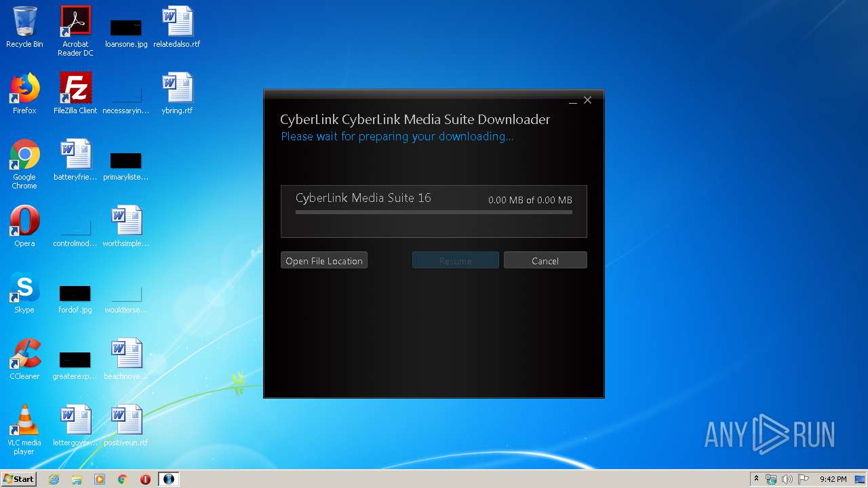Screen dimensions: 868x488
Task: Select Acrobat Reader DC desktop icon
Action: [x=75, y=31]
